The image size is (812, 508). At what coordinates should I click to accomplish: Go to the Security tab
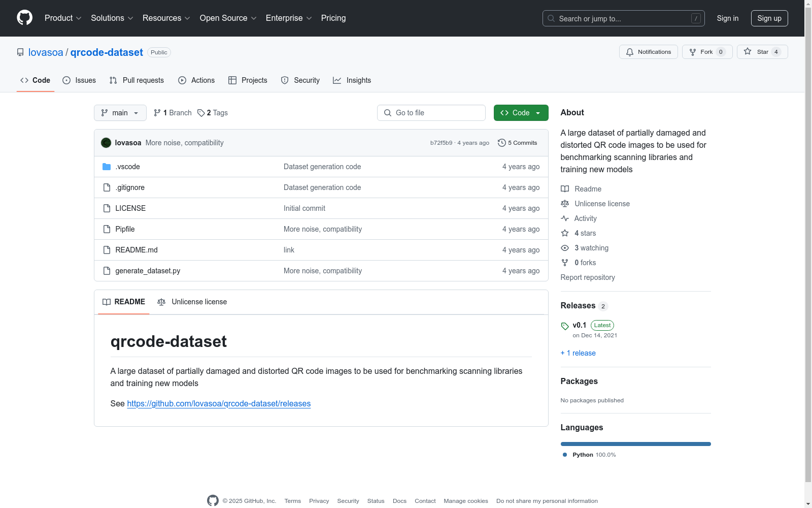tap(300, 80)
